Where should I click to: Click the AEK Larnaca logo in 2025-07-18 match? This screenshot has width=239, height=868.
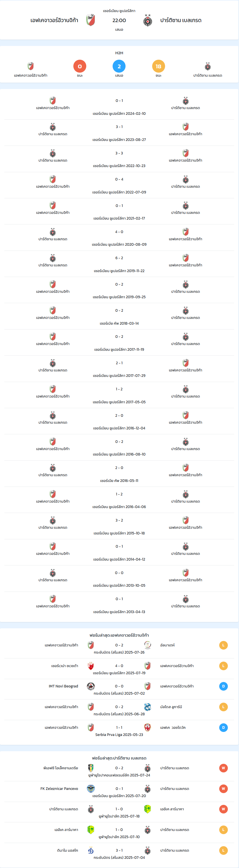[147, 809]
